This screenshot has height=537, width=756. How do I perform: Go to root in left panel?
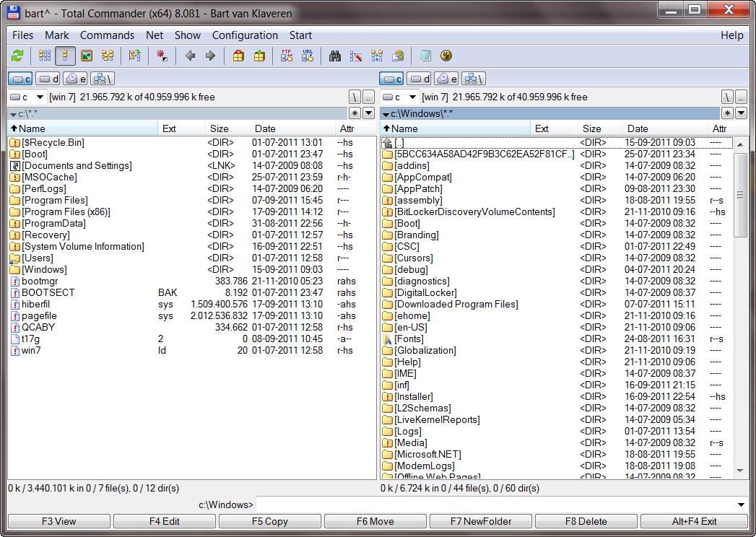coord(355,97)
